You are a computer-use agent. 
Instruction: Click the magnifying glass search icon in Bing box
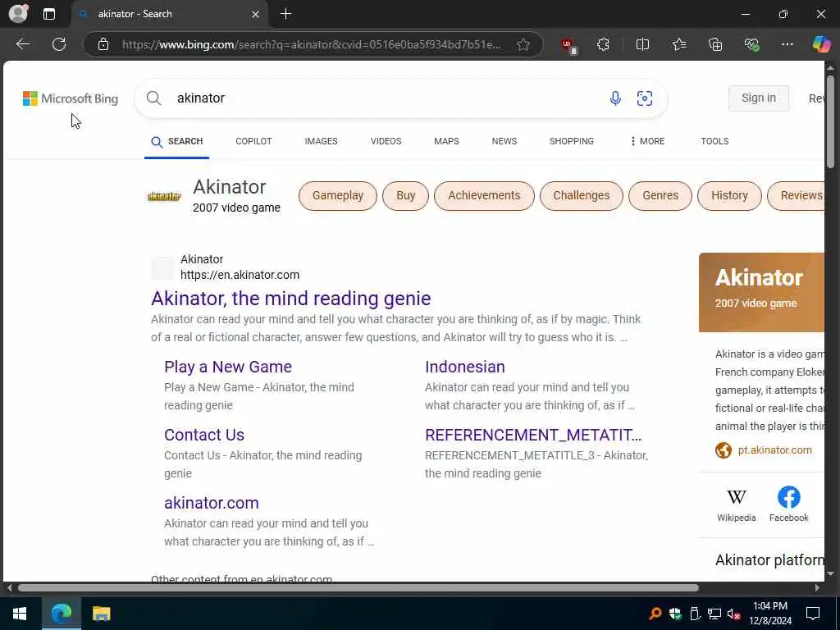(x=153, y=98)
